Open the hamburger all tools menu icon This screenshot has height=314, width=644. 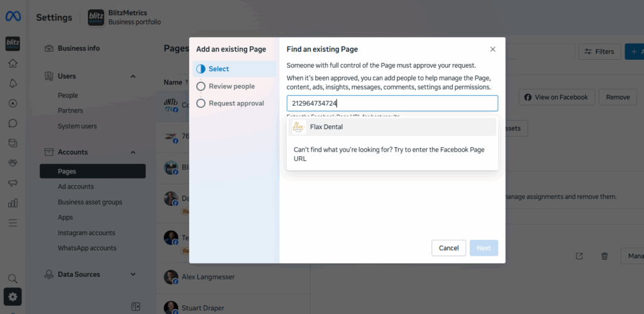tap(13, 223)
